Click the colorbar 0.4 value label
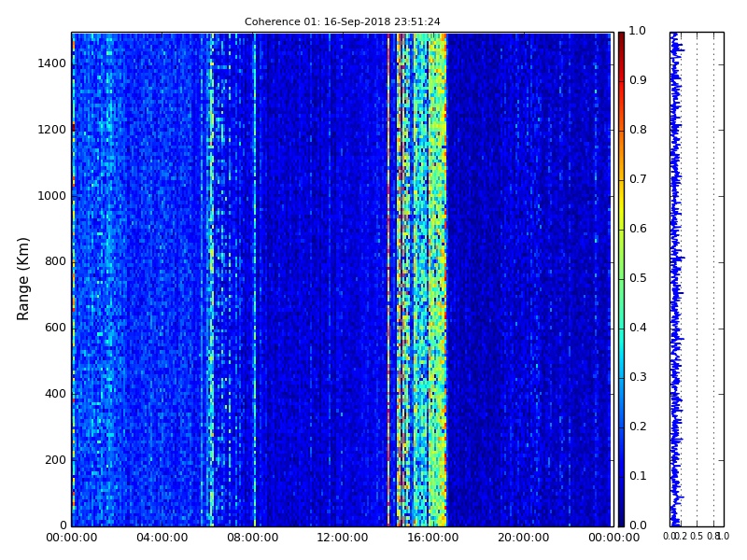Image resolution: width=747 pixels, height=560 pixels. tap(638, 328)
